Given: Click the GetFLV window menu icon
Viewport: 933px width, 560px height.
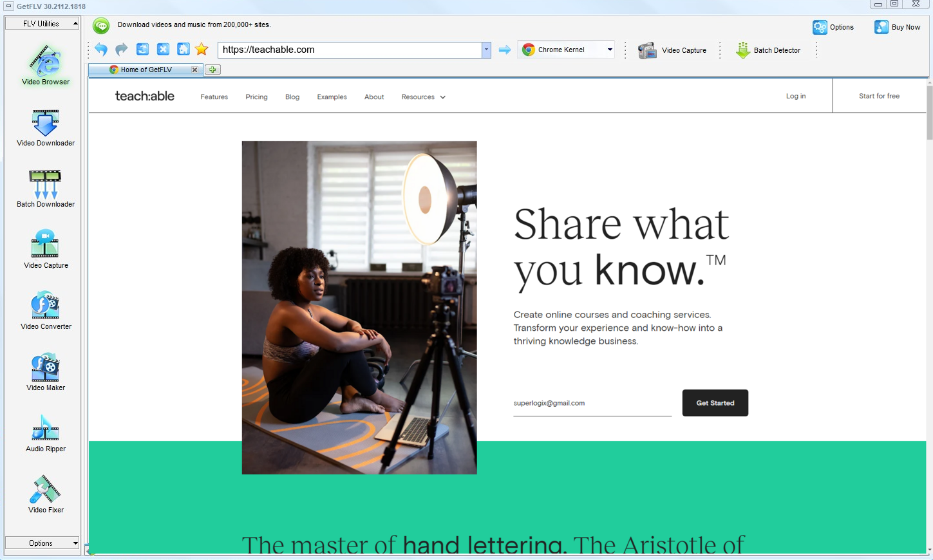Looking at the screenshot, I should pyautogui.click(x=8, y=6).
